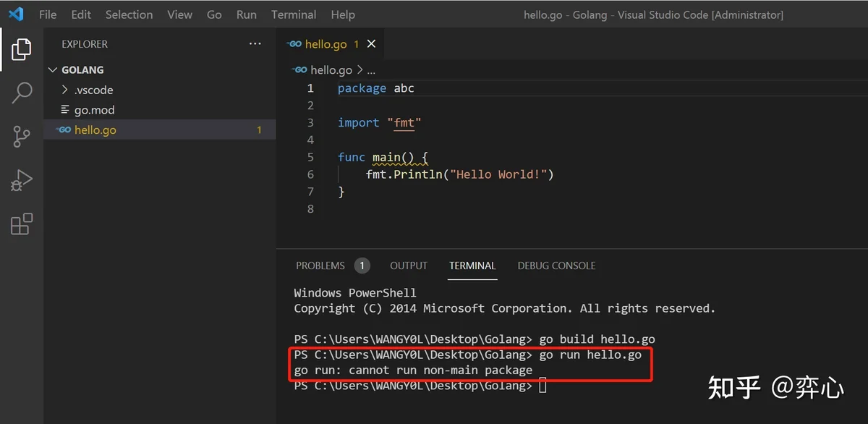Open the Go menu
Screen dimensions: 868x424
click(x=214, y=14)
